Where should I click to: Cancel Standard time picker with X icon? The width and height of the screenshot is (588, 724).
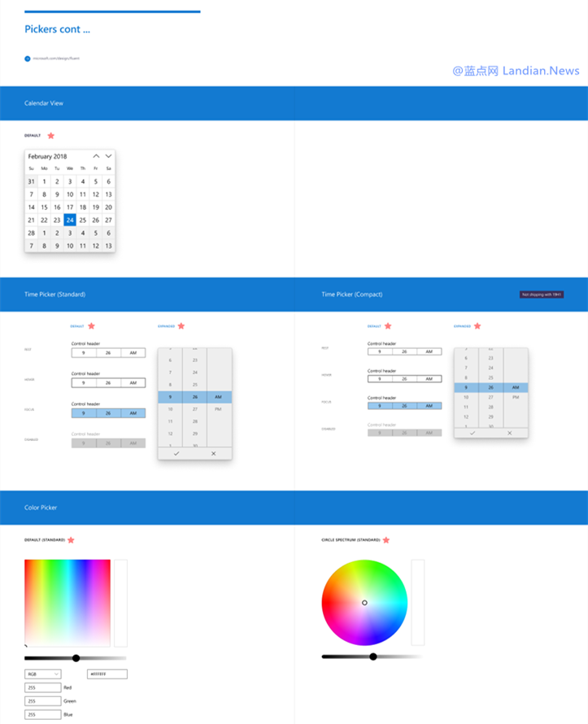coord(213,453)
